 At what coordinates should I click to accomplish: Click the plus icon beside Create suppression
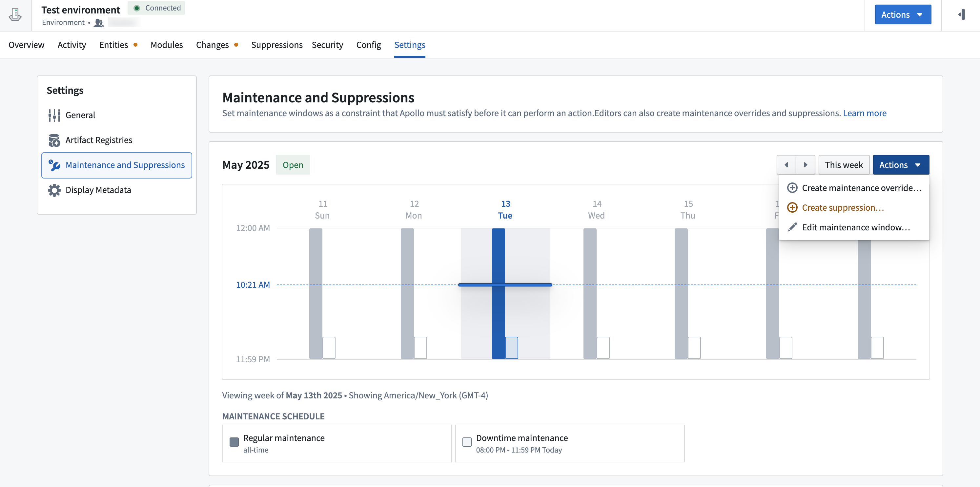pos(792,207)
